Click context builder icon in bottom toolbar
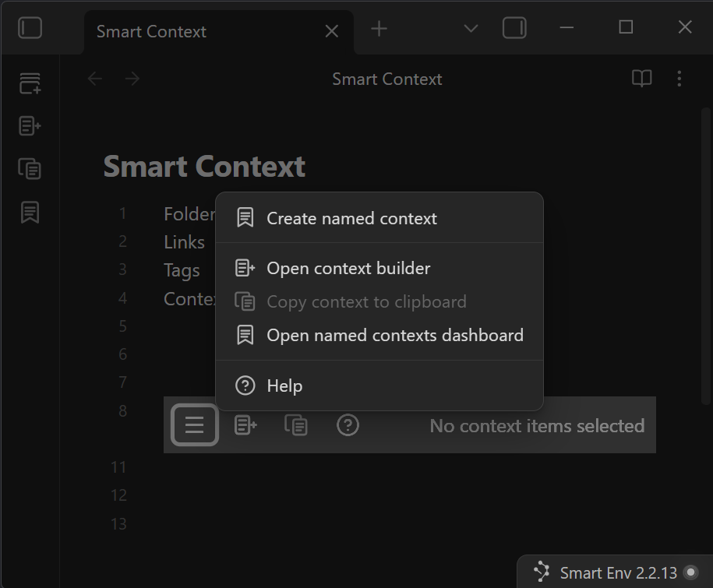 (x=245, y=425)
